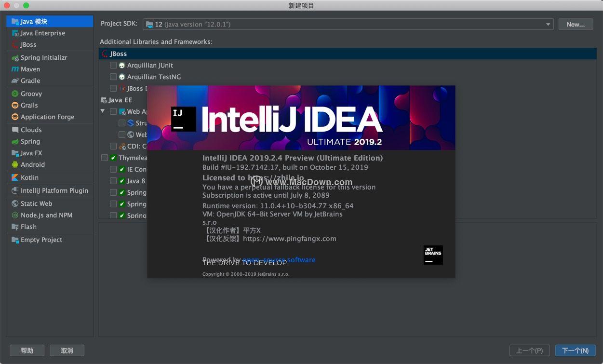Viewport: 603px width, 364px height.
Task: Click the 汉化作者 平方X line
Action: tap(231, 230)
